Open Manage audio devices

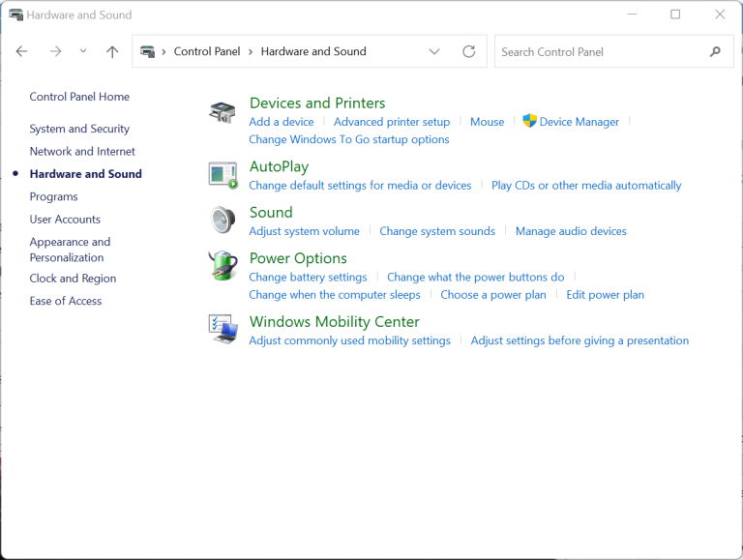[571, 231]
